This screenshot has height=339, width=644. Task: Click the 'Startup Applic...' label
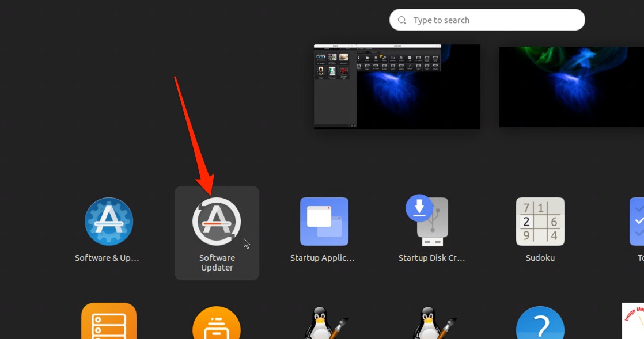tap(322, 258)
